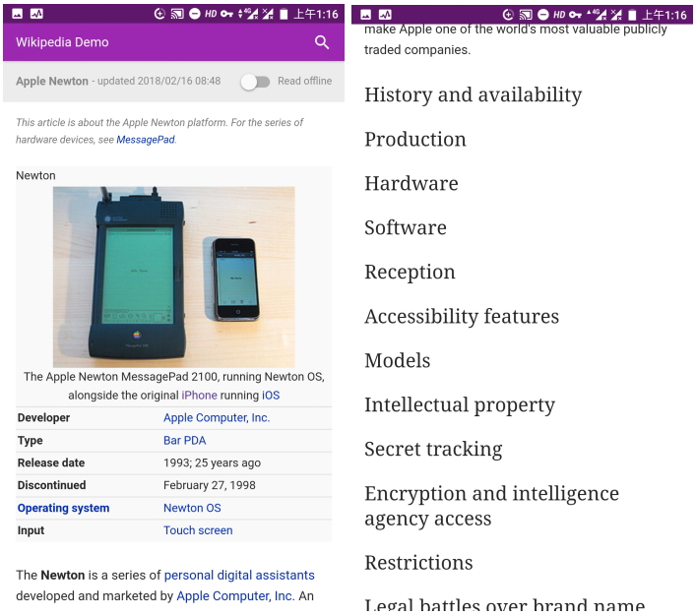696x616 pixels.
Task: Tap the right phone's VPN key status icon
Action: pyautogui.click(x=575, y=15)
